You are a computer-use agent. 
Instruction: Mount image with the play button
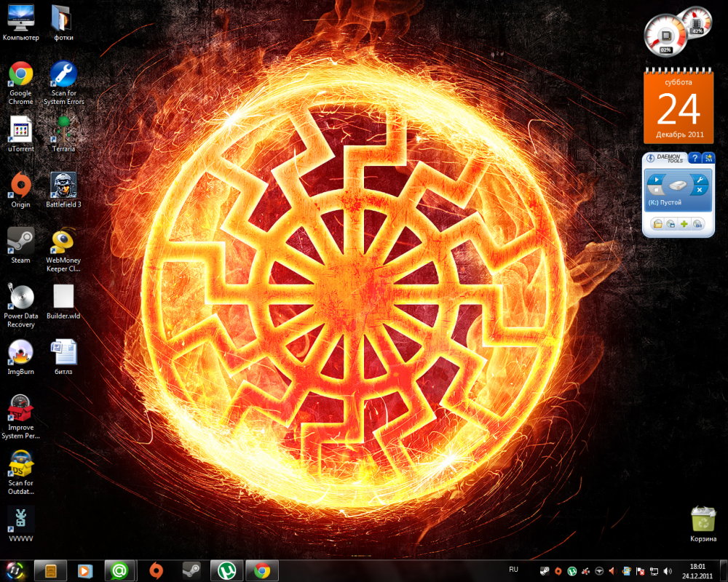pos(656,180)
